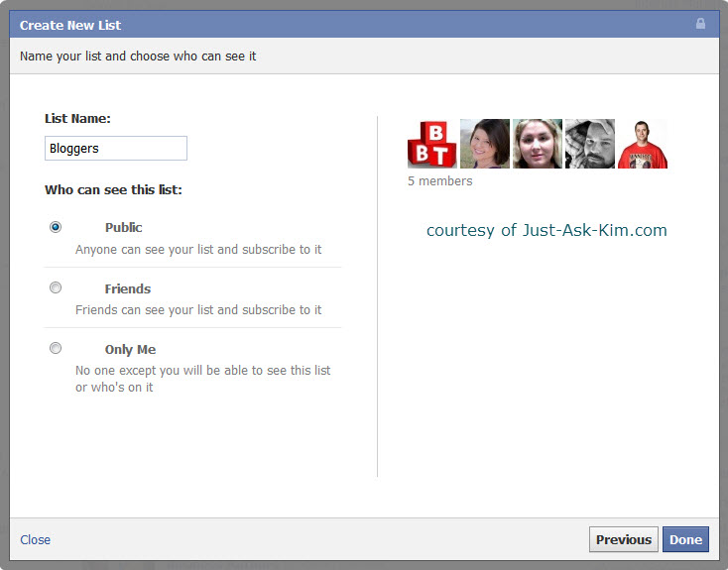
Task: Open the man in red shirt thumbnail
Action: (x=643, y=144)
